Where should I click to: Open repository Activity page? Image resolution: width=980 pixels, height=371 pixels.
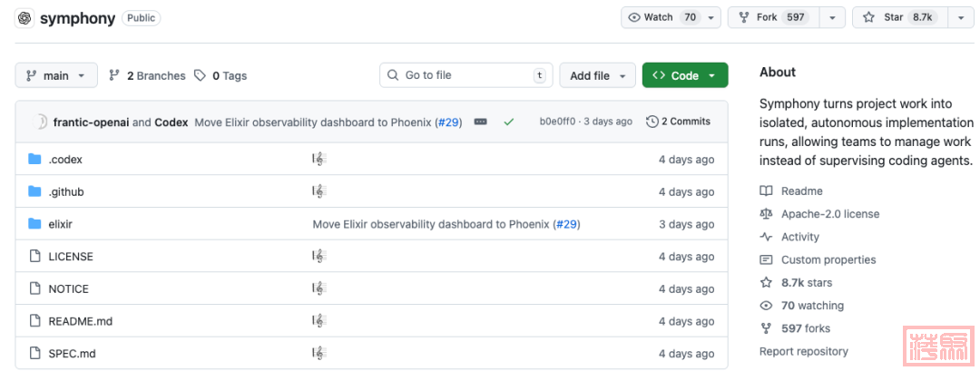[799, 237]
